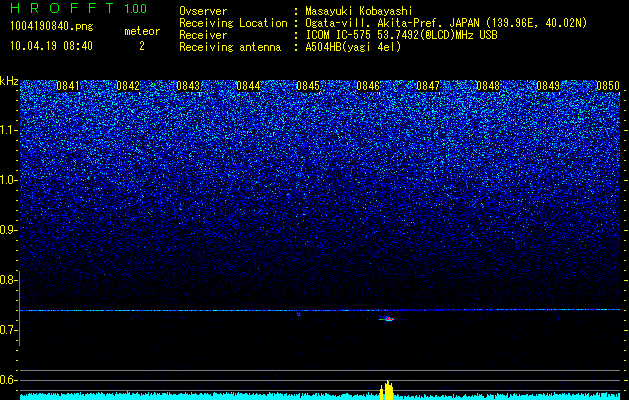Click the meteor count label
This screenshot has height=400, width=629.
(142, 31)
